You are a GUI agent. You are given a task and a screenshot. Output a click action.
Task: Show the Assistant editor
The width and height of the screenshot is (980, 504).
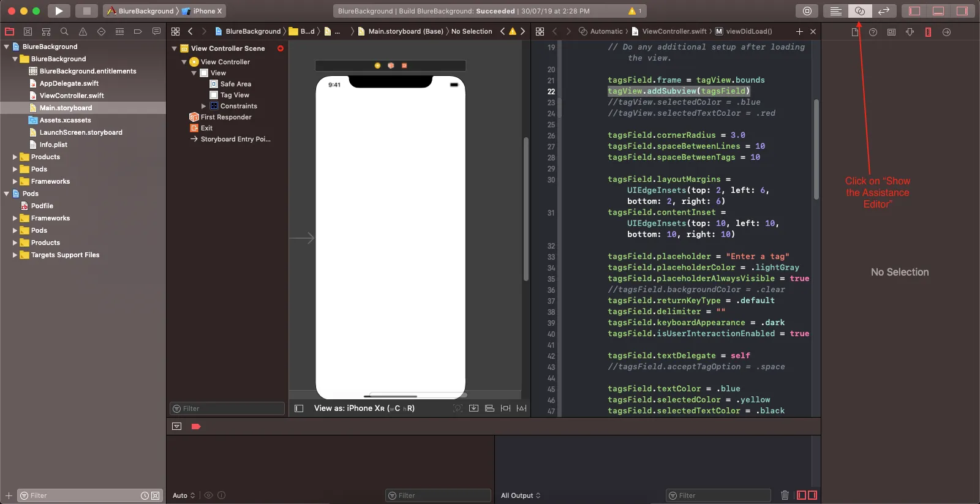[859, 11]
